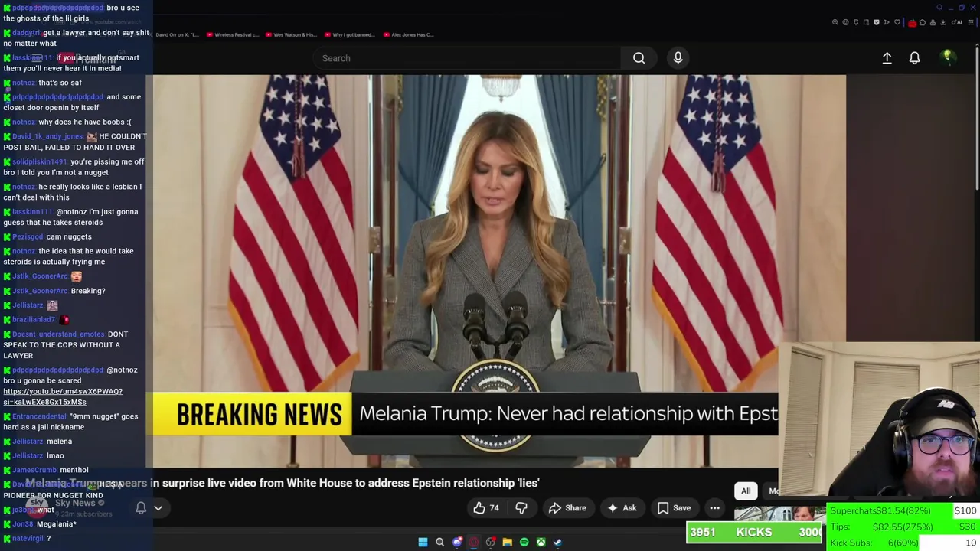Toggle the channel subscription notification bell

pyautogui.click(x=141, y=508)
